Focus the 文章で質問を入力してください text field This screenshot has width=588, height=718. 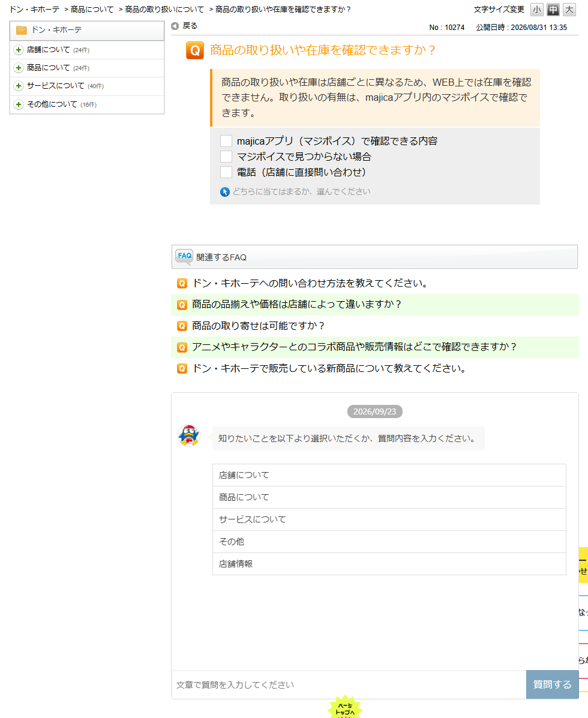point(349,685)
